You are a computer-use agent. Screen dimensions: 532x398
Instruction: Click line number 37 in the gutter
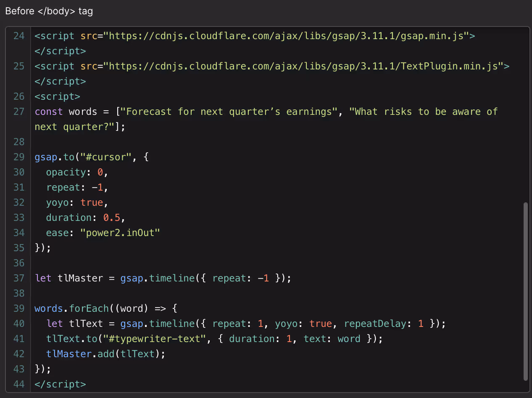pyautogui.click(x=19, y=278)
